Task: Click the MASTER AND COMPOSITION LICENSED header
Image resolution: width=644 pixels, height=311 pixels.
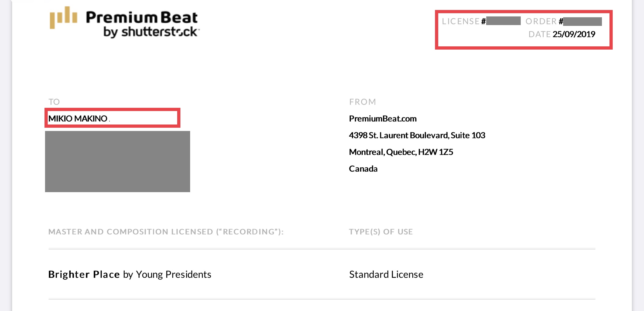Action: point(166,232)
